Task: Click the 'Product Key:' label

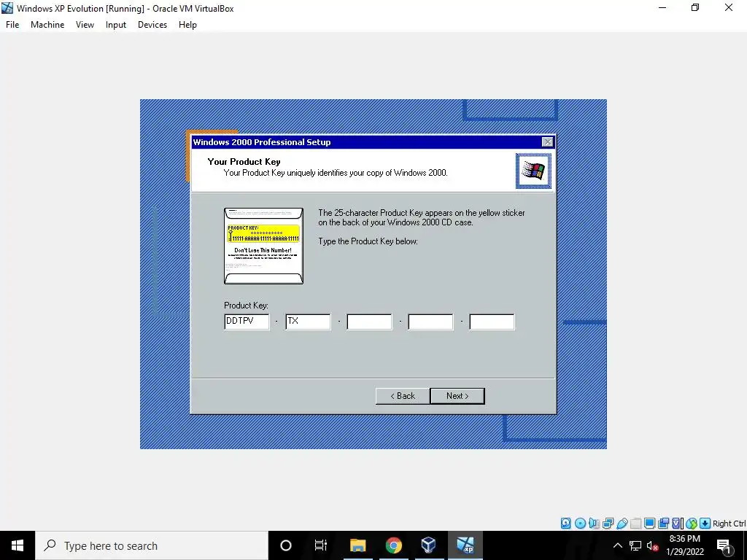Action: click(x=247, y=306)
